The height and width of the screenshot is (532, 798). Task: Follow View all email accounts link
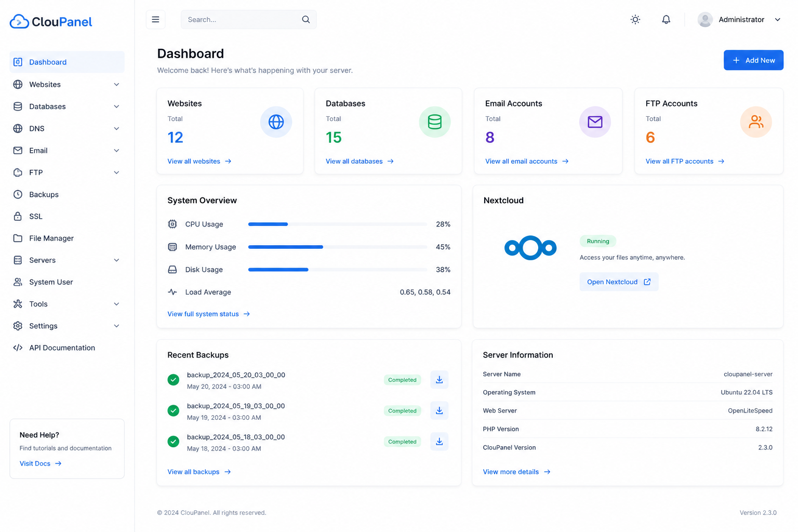point(527,161)
